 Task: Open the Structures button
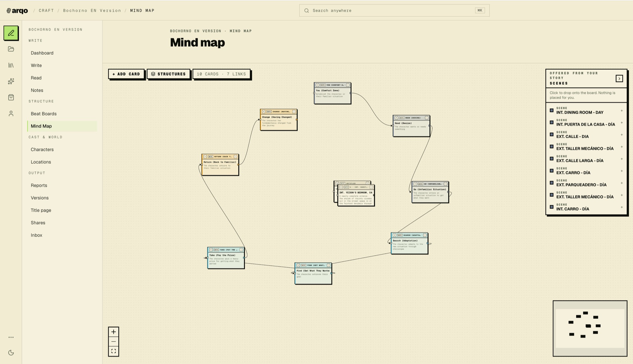pos(168,74)
